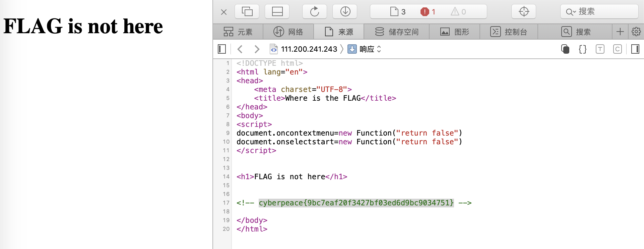
Task: Go forward to the next resource
Action: click(257, 49)
